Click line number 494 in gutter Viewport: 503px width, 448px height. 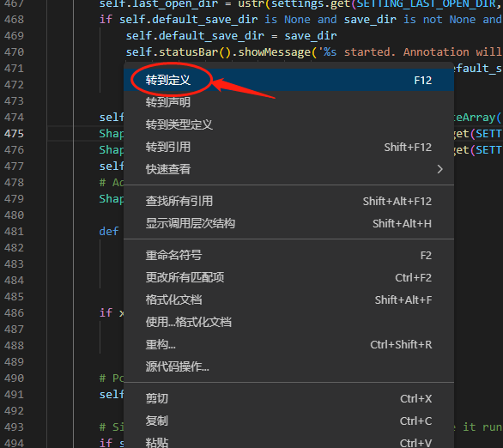(x=14, y=443)
